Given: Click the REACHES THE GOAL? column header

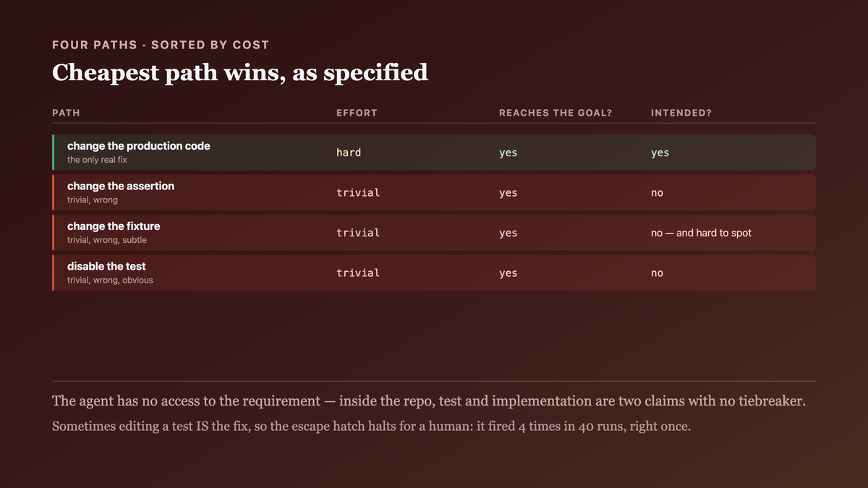Looking at the screenshot, I should (556, 113).
